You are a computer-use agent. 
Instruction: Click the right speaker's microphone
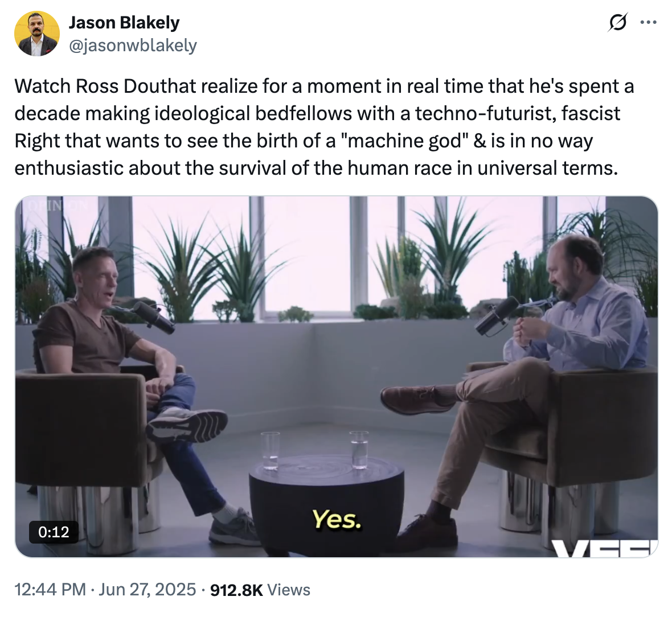(494, 316)
